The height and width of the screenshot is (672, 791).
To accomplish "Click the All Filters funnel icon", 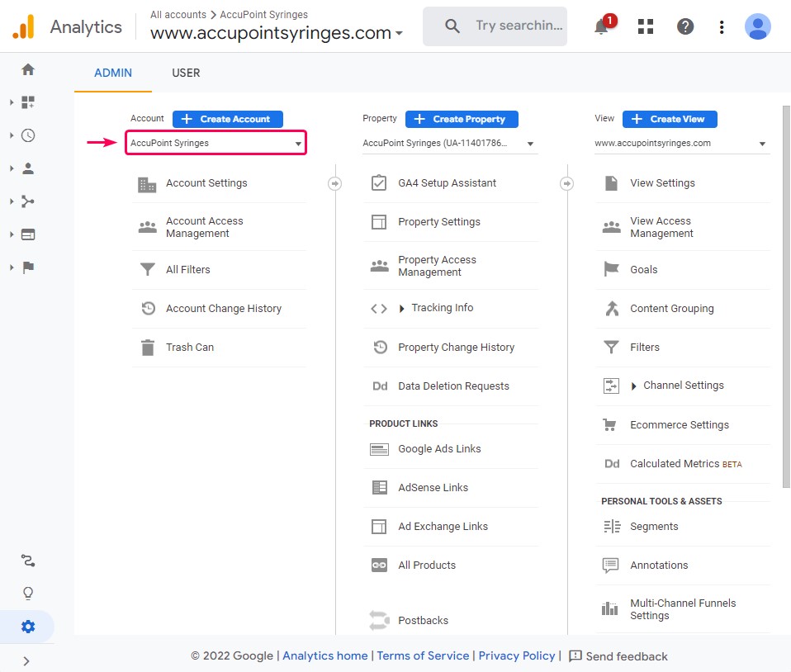I will [x=147, y=269].
